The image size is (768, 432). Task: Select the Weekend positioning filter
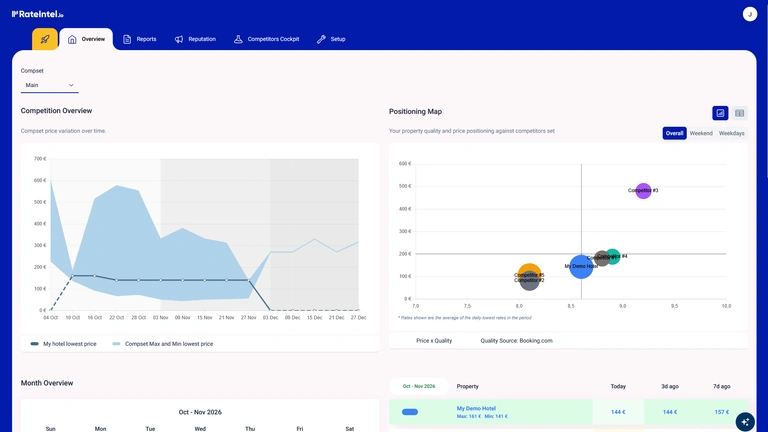tap(701, 133)
